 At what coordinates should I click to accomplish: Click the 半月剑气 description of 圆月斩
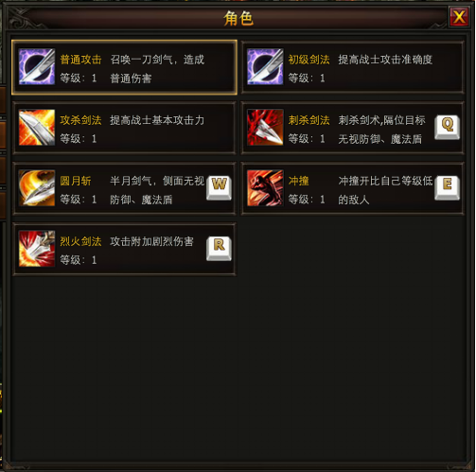[157, 181]
